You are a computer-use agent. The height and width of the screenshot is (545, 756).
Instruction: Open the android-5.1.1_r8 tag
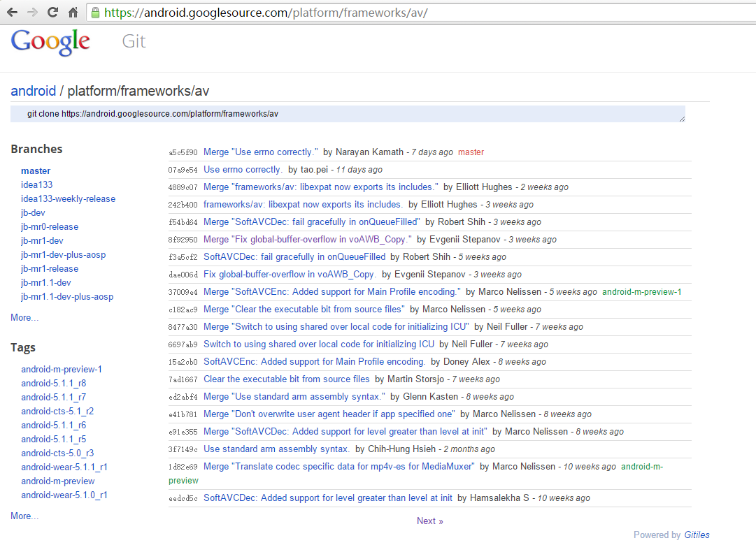point(54,383)
